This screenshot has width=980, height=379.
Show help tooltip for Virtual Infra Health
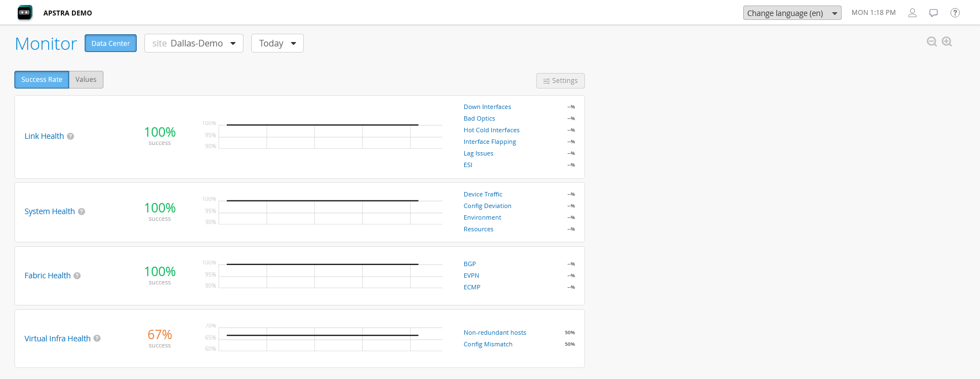[97, 338]
